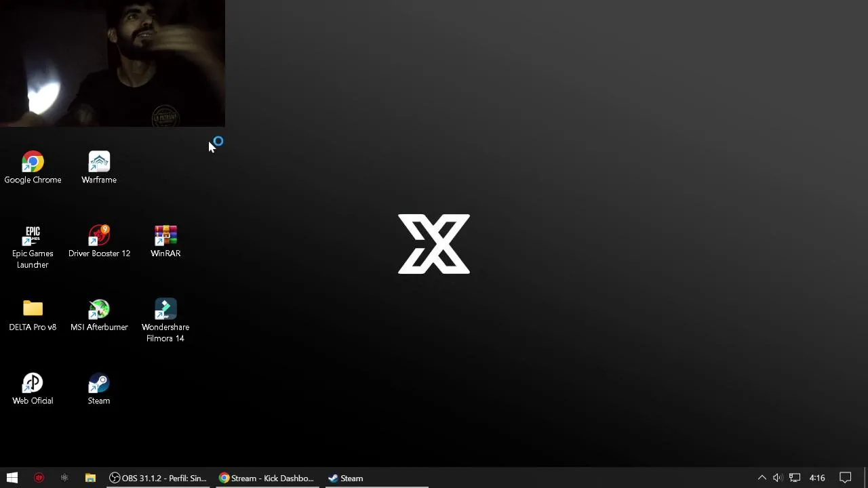Viewport: 868px width, 488px height.
Task: Switch to the OBS 31.1.2 taskbar window
Action: tap(158, 478)
